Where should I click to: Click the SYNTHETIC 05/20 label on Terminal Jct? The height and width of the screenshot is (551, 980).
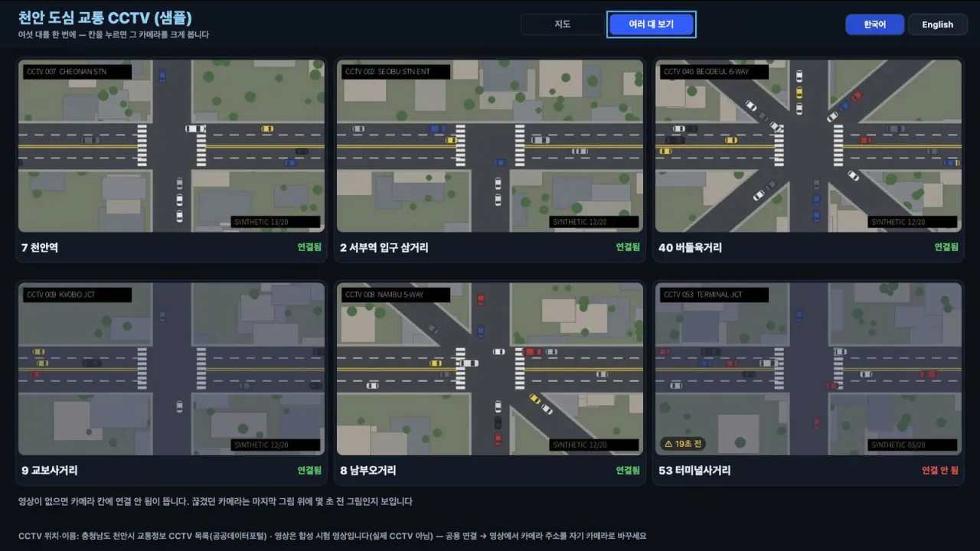pos(913,445)
